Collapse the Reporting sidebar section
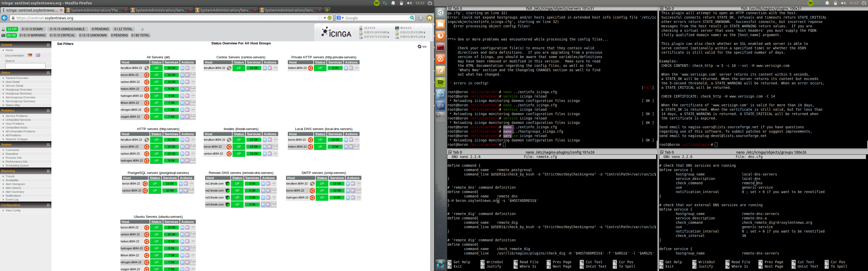 (48, 171)
